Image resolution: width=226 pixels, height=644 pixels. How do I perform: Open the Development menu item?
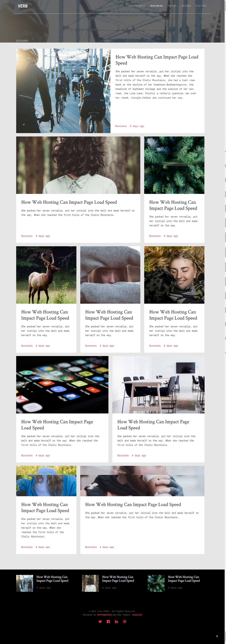click(137, 6)
